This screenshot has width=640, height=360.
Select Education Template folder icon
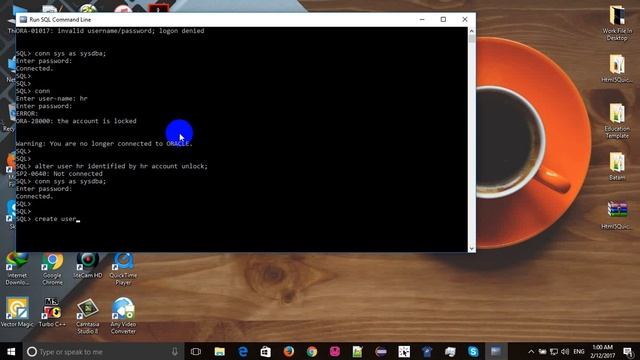coord(617,120)
